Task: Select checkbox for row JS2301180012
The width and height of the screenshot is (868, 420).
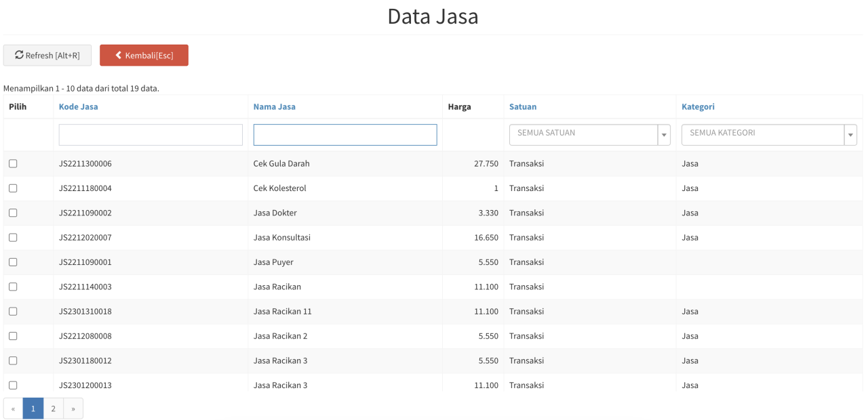Action: point(13,360)
